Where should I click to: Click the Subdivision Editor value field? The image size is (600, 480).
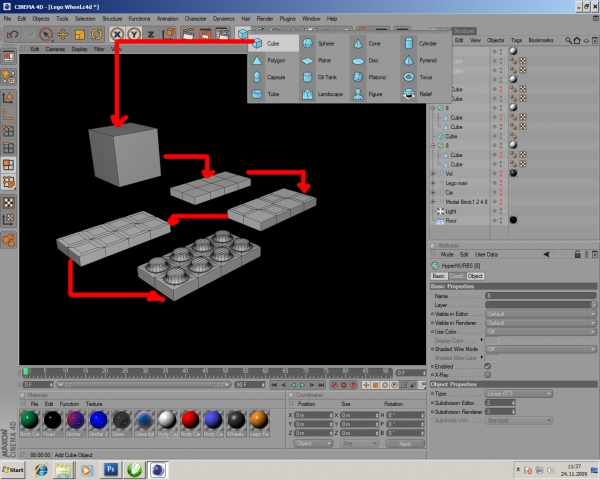pyautogui.click(x=500, y=403)
